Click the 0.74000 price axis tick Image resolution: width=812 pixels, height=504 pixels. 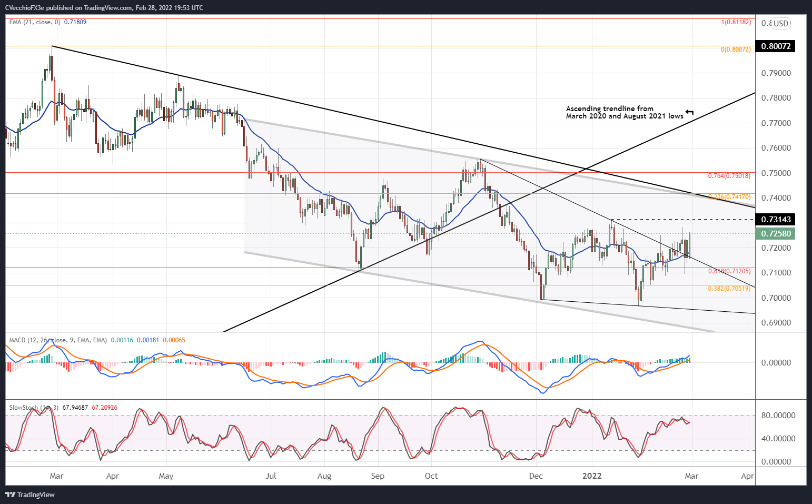(x=776, y=198)
